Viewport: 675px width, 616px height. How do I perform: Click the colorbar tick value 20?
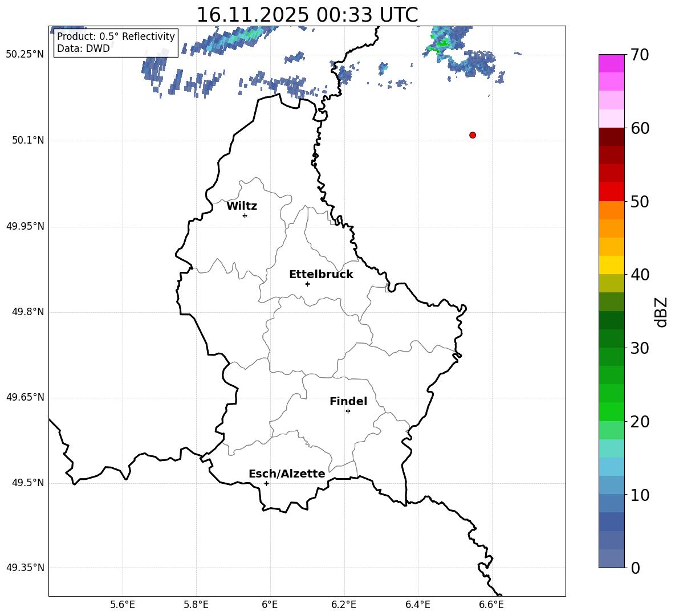[x=640, y=422]
